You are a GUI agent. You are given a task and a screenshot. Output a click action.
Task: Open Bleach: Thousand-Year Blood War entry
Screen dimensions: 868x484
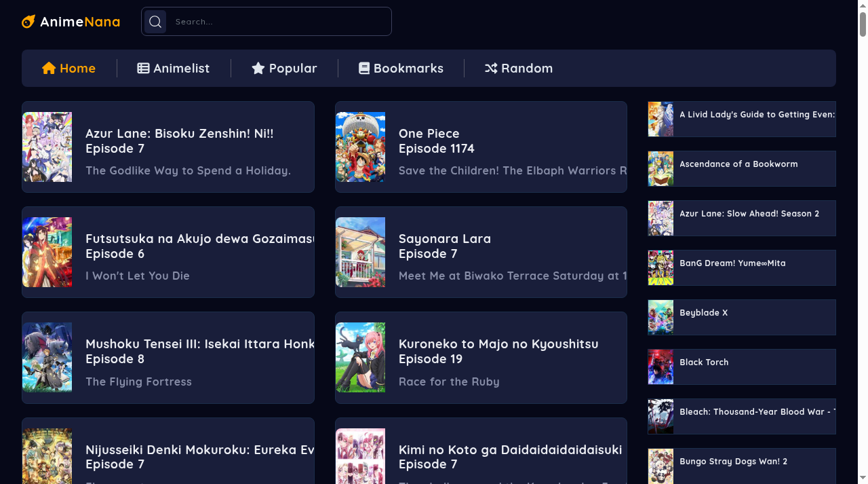pyautogui.click(x=742, y=416)
